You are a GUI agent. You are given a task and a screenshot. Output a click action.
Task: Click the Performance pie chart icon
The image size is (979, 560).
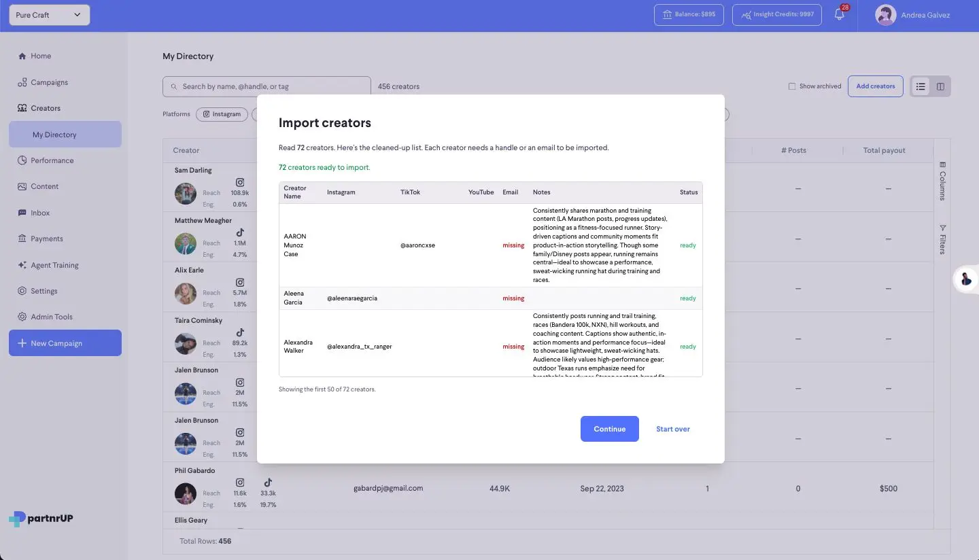point(22,160)
